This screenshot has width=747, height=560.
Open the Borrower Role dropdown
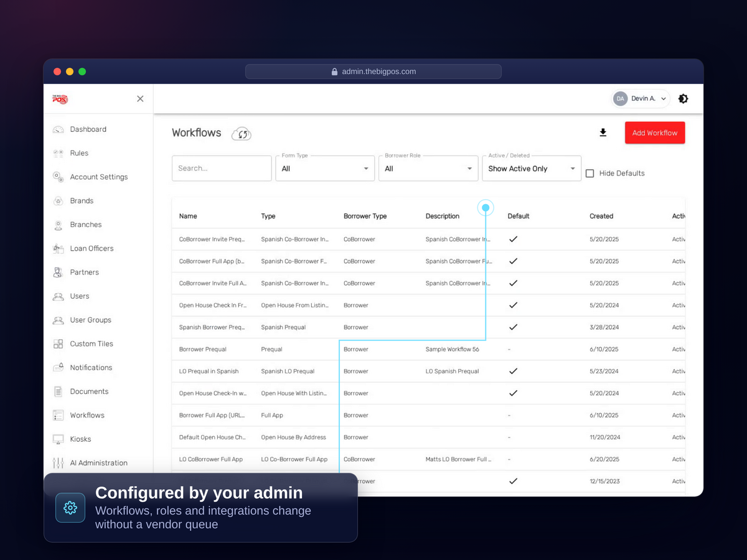coord(428,168)
